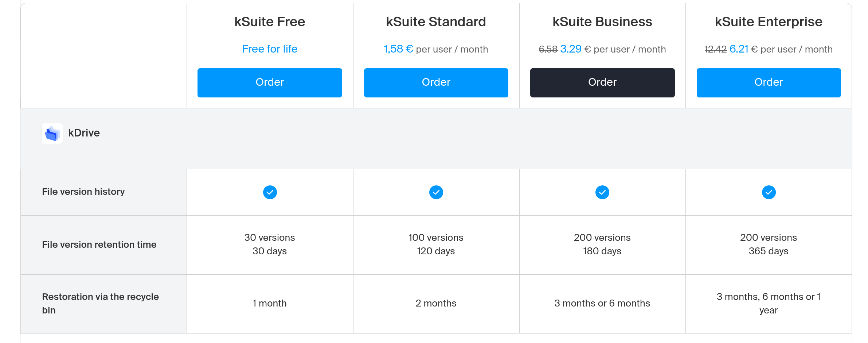Click the kDrive section label
The height and width of the screenshot is (343, 868).
tap(84, 133)
